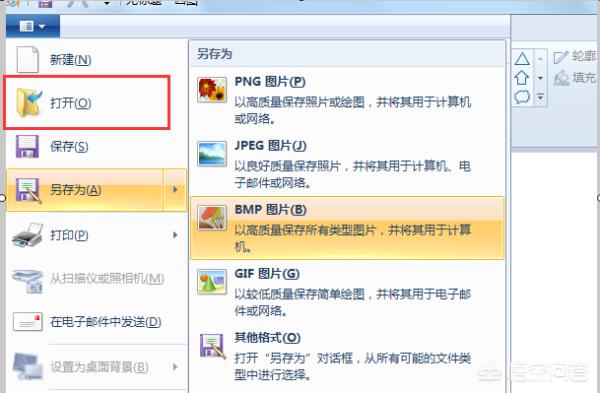Image resolution: width=600 pixels, height=393 pixels.
Task: Click the email envelope icon
Action: point(27,322)
